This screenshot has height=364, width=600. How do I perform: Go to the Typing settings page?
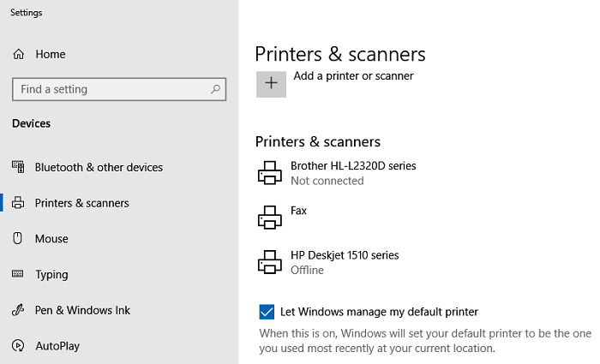tap(51, 275)
